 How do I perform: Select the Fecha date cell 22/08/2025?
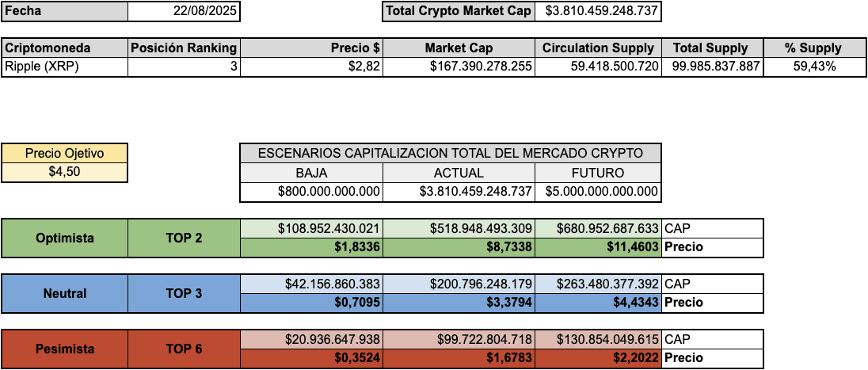pos(184,11)
